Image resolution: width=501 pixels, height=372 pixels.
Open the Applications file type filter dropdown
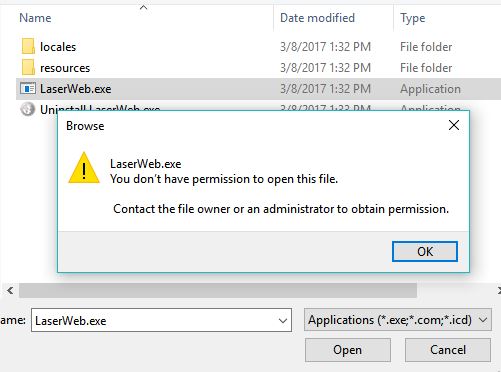click(x=398, y=320)
